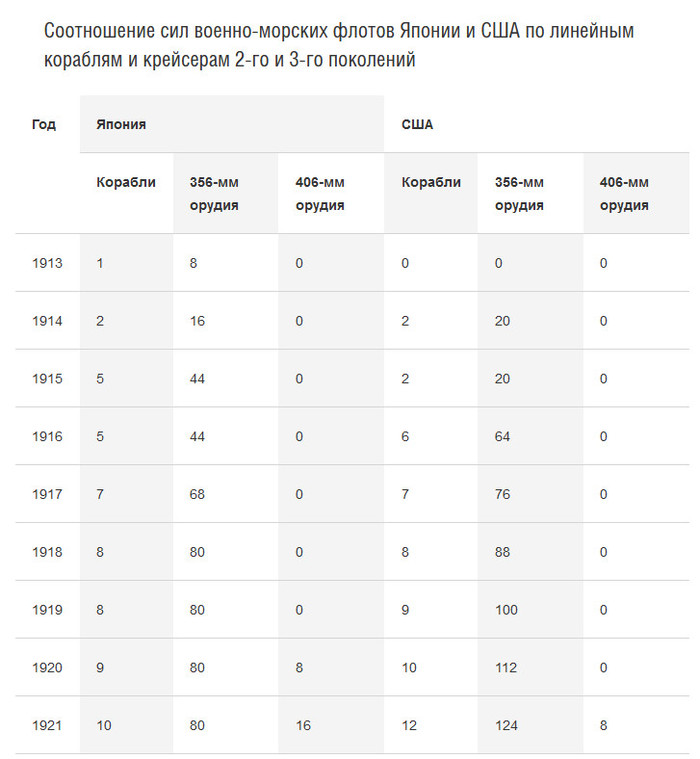This screenshot has width=700, height=759.
Task: Select the cell showing 88 in 1918
Action: pos(504,552)
